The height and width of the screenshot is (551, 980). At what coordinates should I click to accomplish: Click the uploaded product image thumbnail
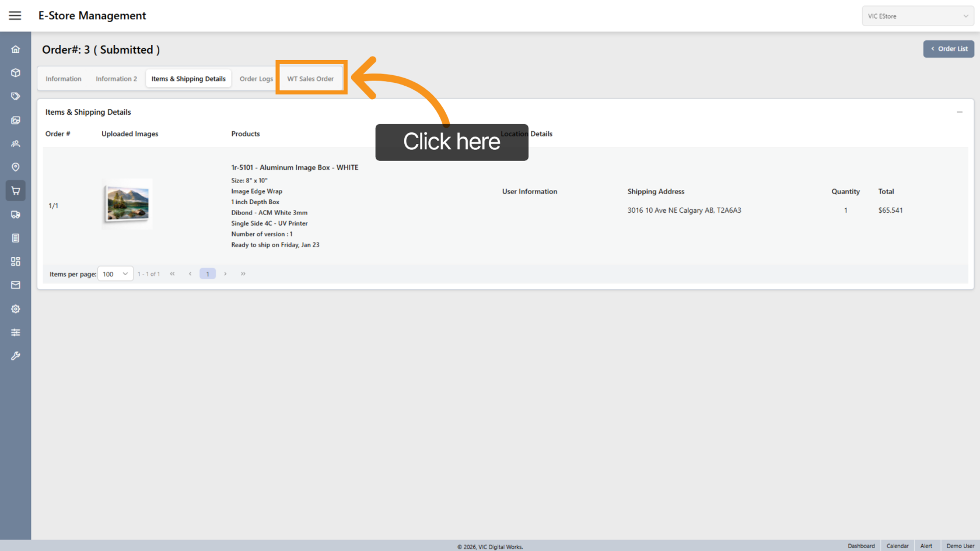[x=127, y=204]
